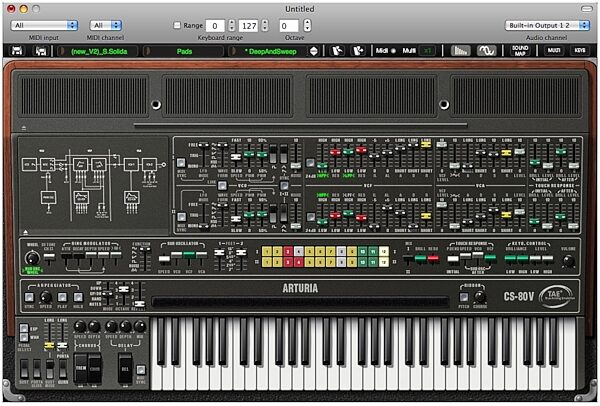Toggle the PORTA GLISS rocker switch
Screen dimensions: 600x406
click(x=37, y=369)
